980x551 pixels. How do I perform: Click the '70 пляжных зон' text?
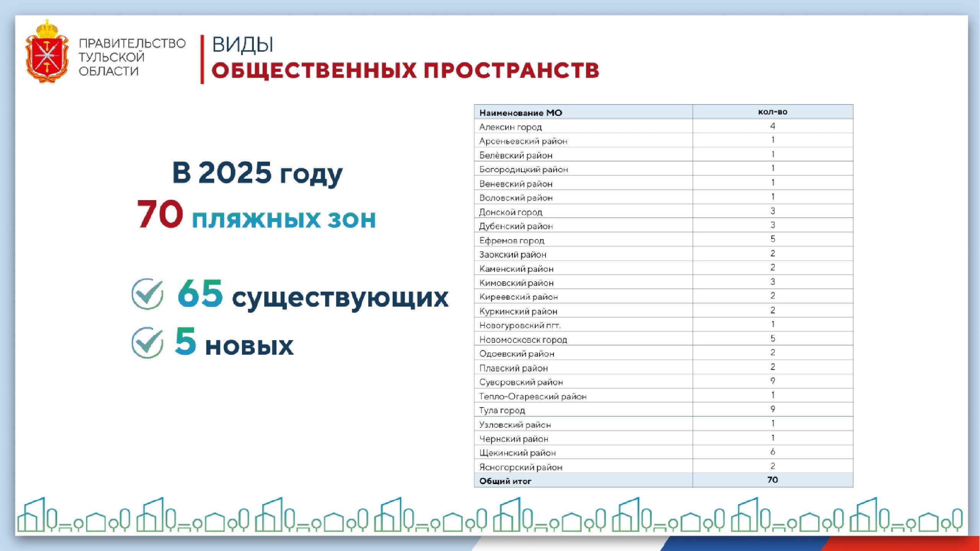click(x=256, y=214)
